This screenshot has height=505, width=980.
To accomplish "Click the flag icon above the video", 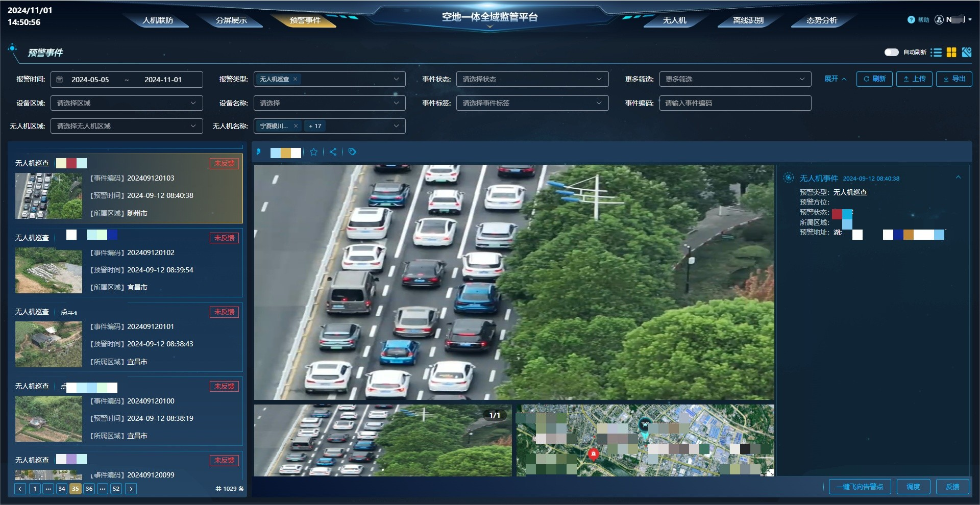I will 258,151.
